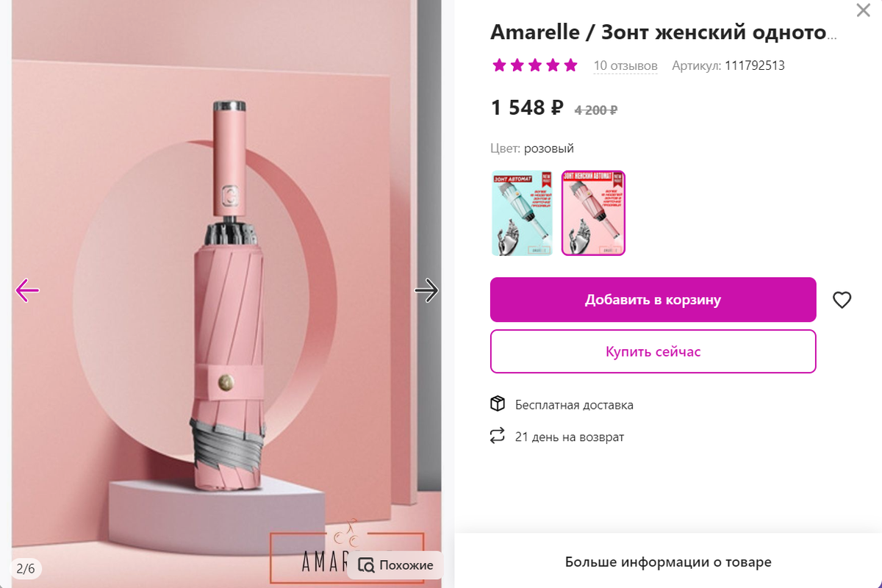Advance to next product photo with right arrow
This screenshot has width=882, height=588.
point(426,291)
